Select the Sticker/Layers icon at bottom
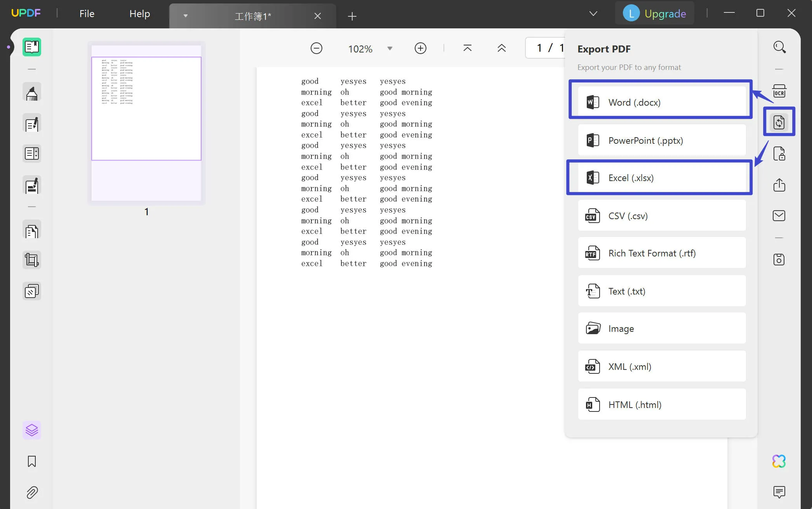Image resolution: width=812 pixels, height=509 pixels. point(32,430)
